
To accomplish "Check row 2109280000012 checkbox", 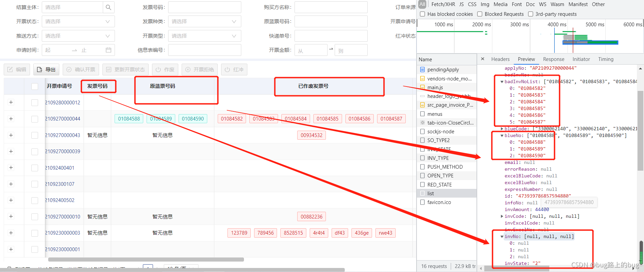I will coord(35,103).
